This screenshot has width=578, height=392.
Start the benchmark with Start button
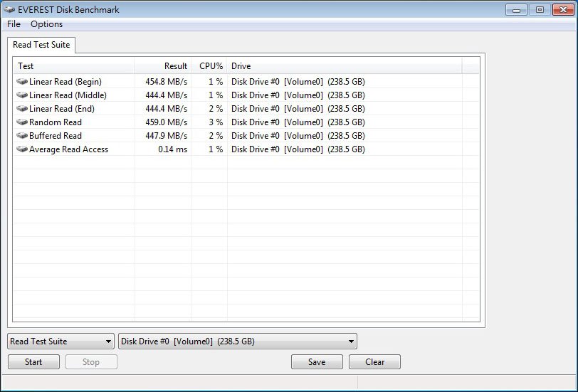click(33, 362)
